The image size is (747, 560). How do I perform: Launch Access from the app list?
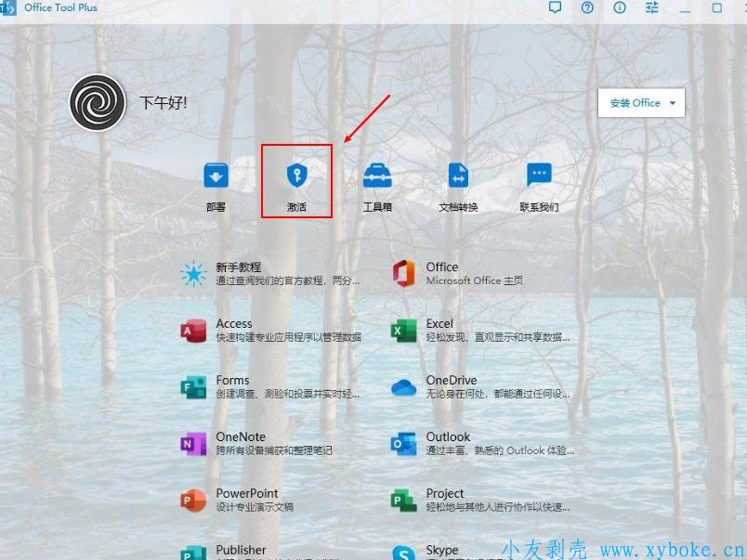pos(269,330)
